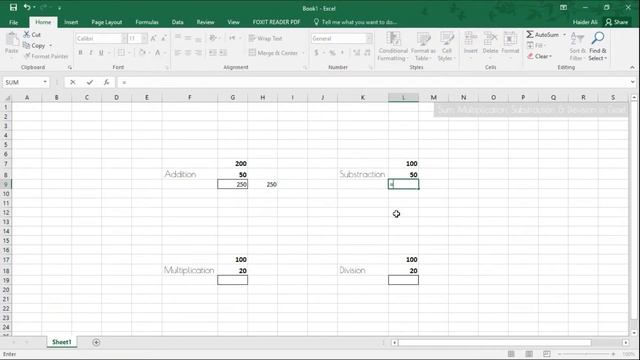Add a new sheet with the plus button
The image size is (640, 360).
point(96,342)
